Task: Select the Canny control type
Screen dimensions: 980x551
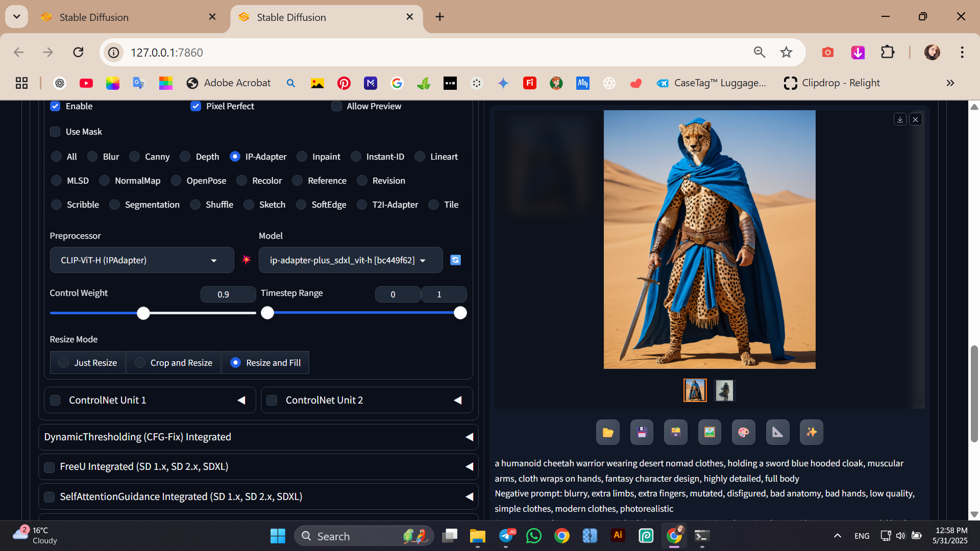Action: tap(134, 157)
